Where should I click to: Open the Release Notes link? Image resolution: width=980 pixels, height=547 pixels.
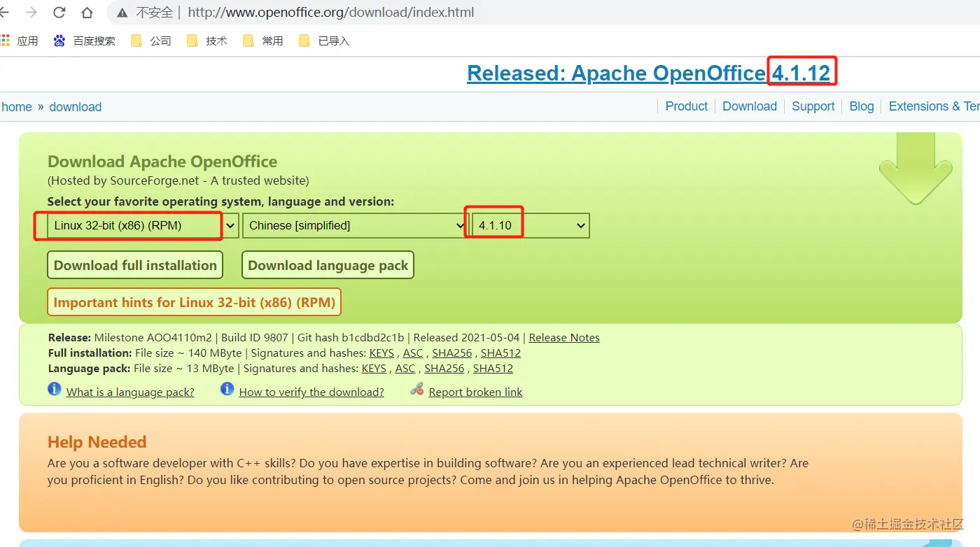pyautogui.click(x=564, y=338)
